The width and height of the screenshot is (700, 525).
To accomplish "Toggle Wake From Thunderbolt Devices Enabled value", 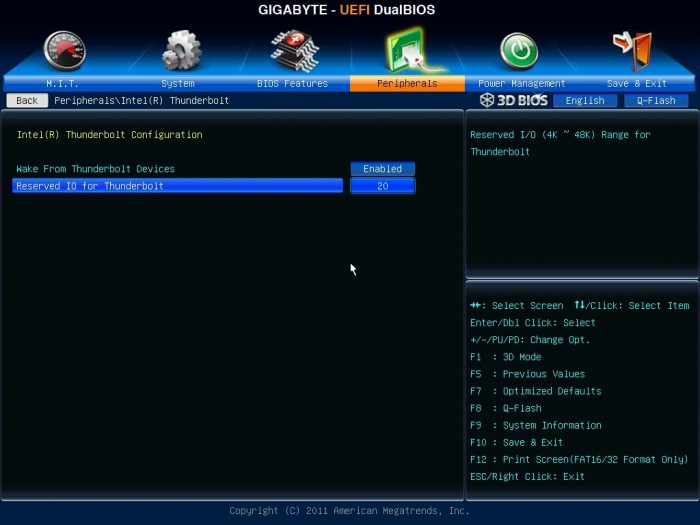I will click(x=383, y=169).
